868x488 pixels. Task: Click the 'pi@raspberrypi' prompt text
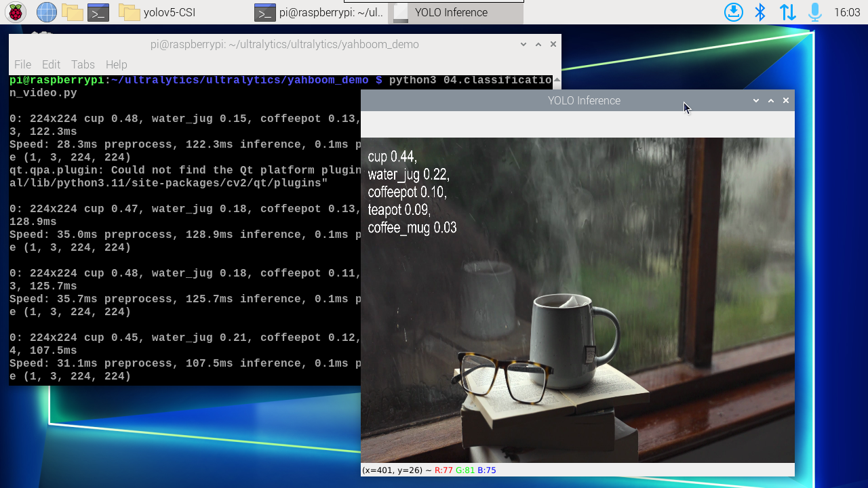pos(56,80)
